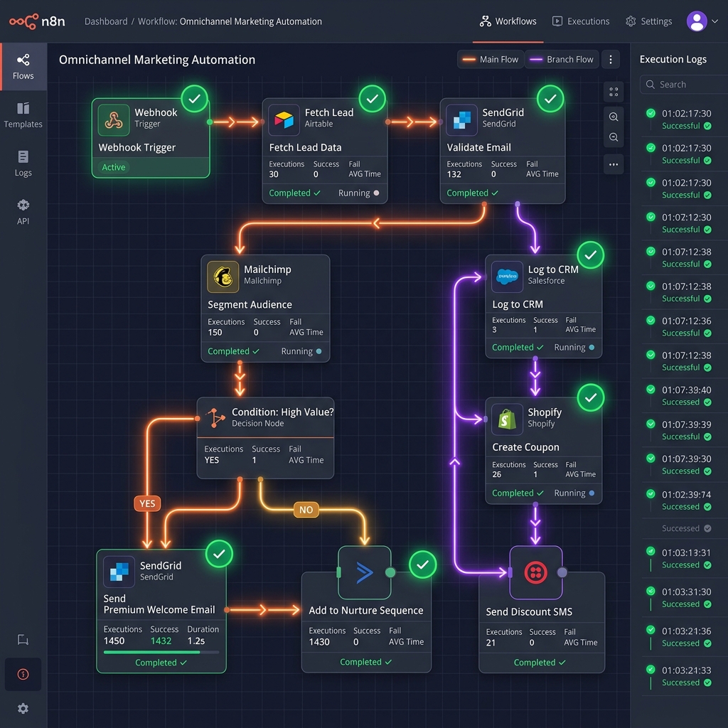The height and width of the screenshot is (728, 728).
Task: Switch to the Workflows tab
Action: (x=508, y=21)
